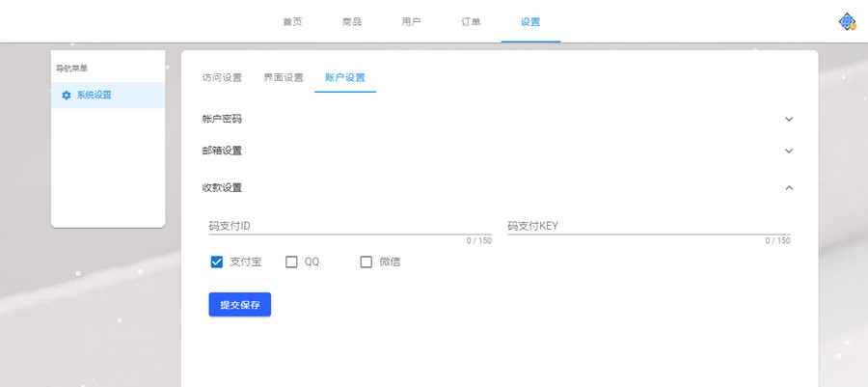Screen dimensions: 868x387
Task: Select the 设置 top navigation tab
Action: point(530,21)
